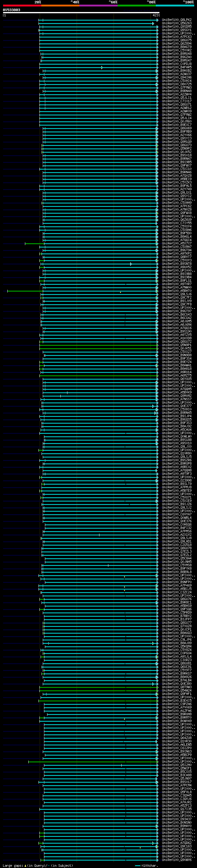Click the green ~80% identity legend color bar
Screen dimensions: 197x868
137,6
